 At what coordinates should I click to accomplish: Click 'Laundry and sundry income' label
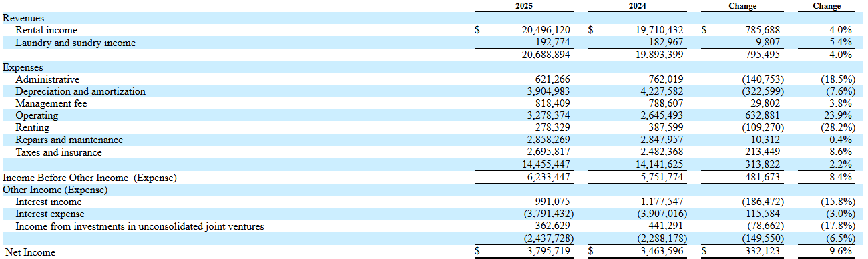75,43
